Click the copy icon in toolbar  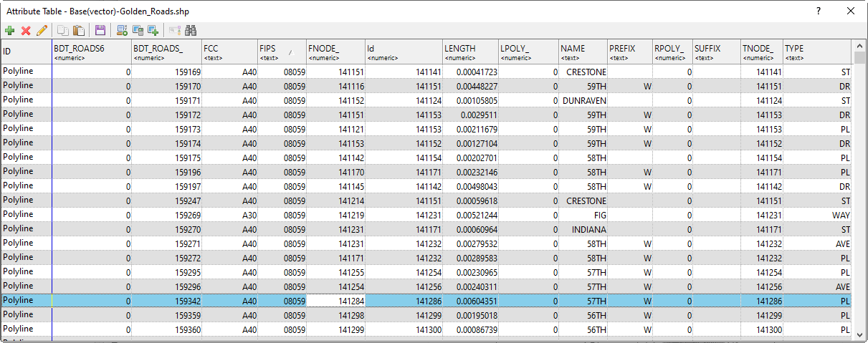pyautogui.click(x=63, y=30)
